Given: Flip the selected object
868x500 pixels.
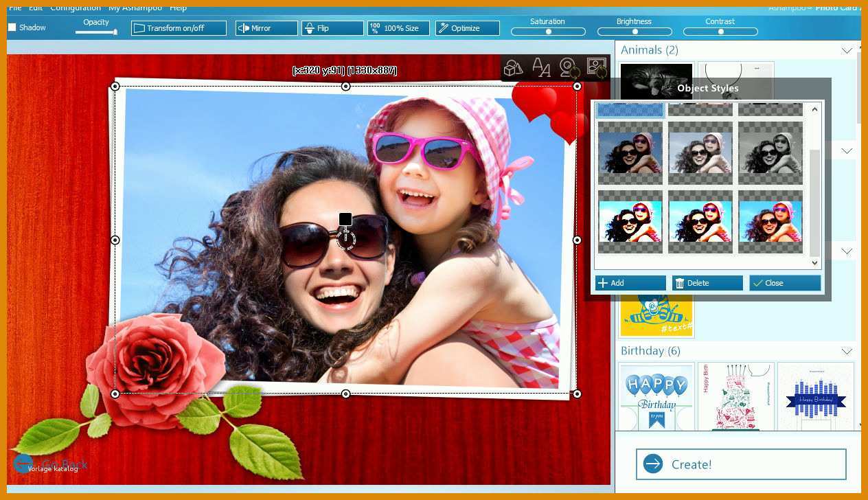Looking at the screenshot, I should click(332, 28).
